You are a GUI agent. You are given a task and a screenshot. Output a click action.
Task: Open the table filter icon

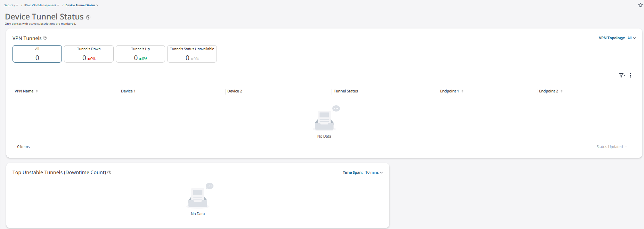click(x=622, y=75)
